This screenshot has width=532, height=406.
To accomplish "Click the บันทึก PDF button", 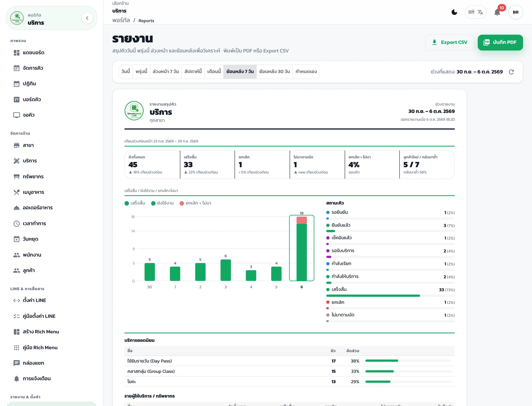I will pyautogui.click(x=500, y=42).
